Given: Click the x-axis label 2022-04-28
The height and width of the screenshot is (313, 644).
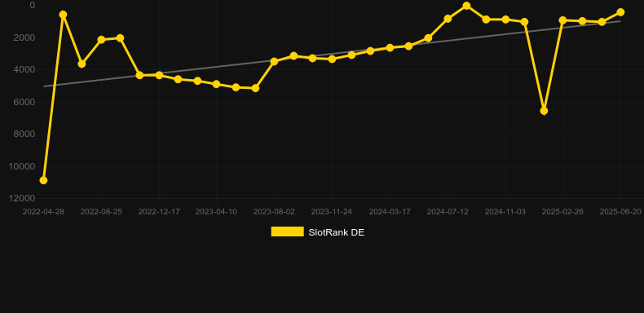Looking at the screenshot, I should [x=43, y=212].
